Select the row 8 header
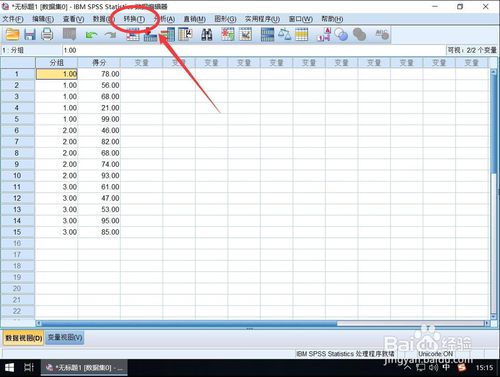The image size is (500, 377). coord(17,153)
